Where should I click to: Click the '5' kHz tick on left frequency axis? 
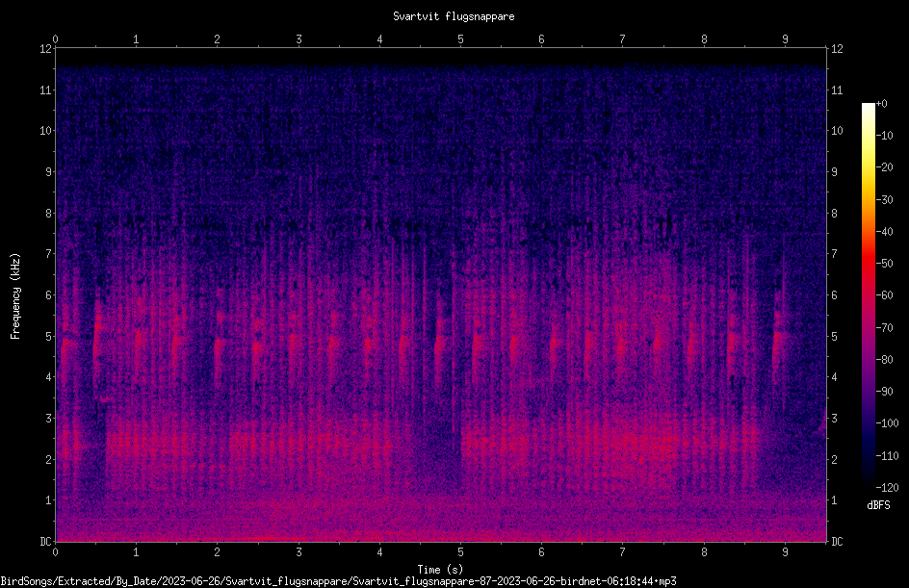pyautogui.click(x=48, y=337)
